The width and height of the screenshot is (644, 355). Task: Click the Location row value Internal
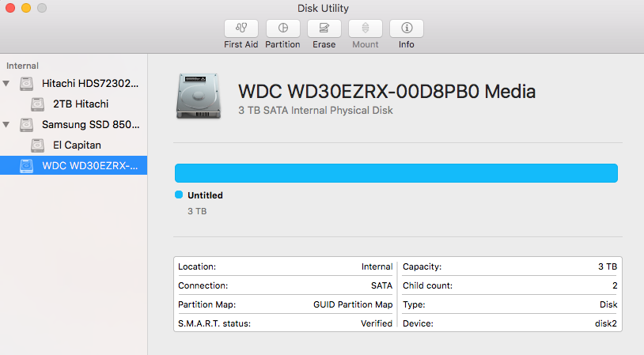377,266
